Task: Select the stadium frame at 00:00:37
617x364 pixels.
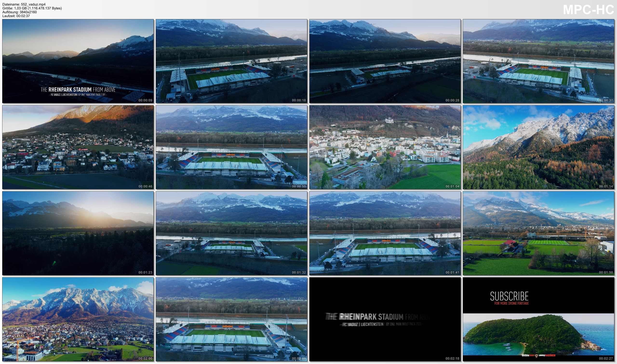Action: pyautogui.click(x=538, y=61)
